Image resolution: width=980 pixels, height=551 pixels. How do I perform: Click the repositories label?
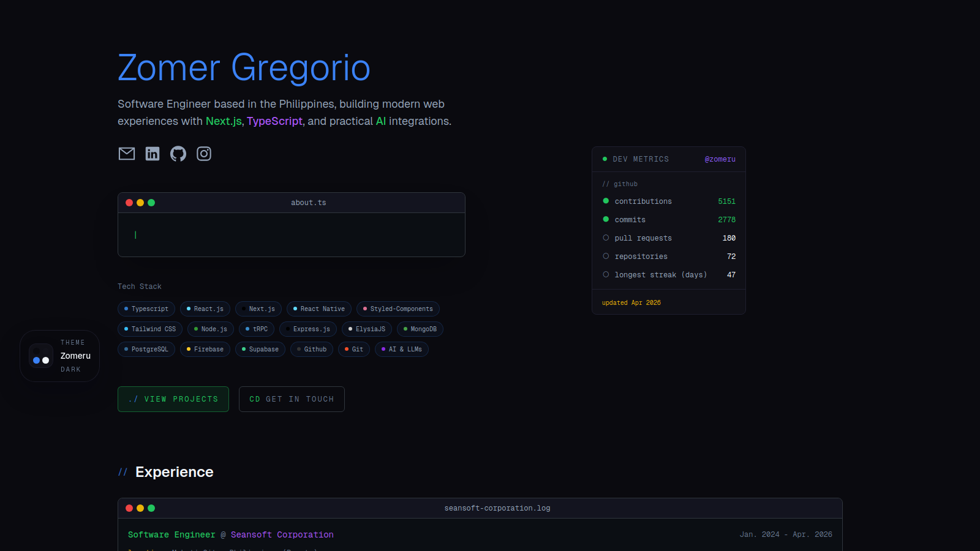pyautogui.click(x=641, y=257)
